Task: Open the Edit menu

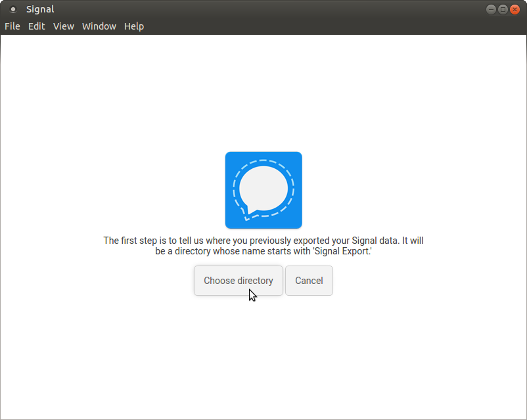Action: [36, 26]
